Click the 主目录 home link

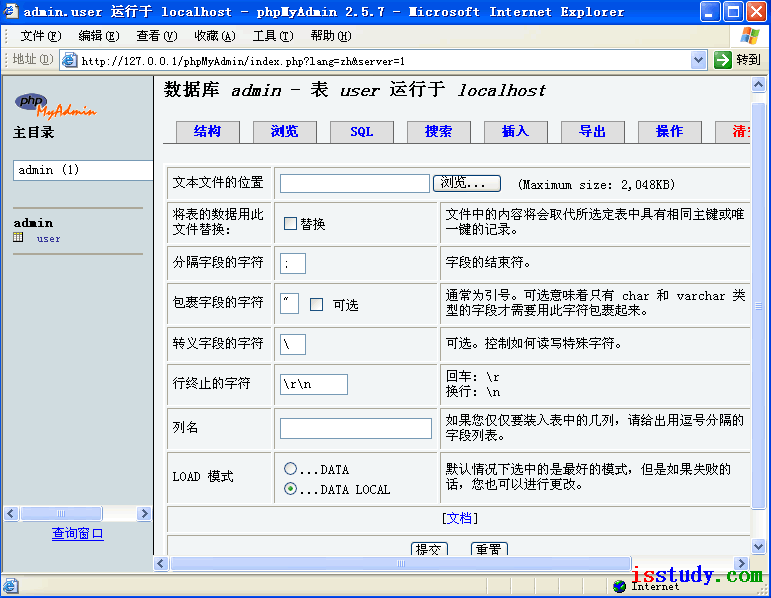coord(33,132)
